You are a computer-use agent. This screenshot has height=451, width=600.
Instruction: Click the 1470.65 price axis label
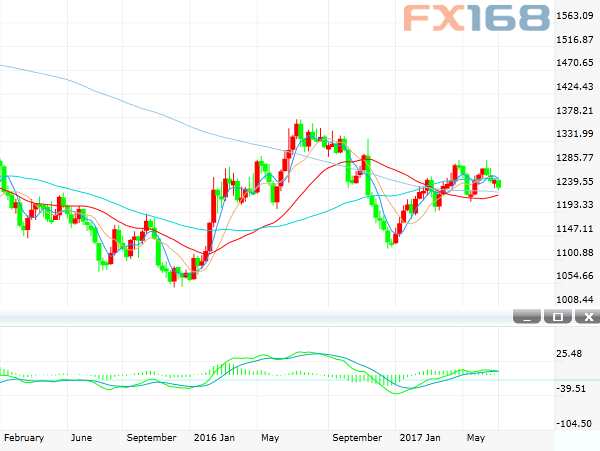click(x=575, y=63)
